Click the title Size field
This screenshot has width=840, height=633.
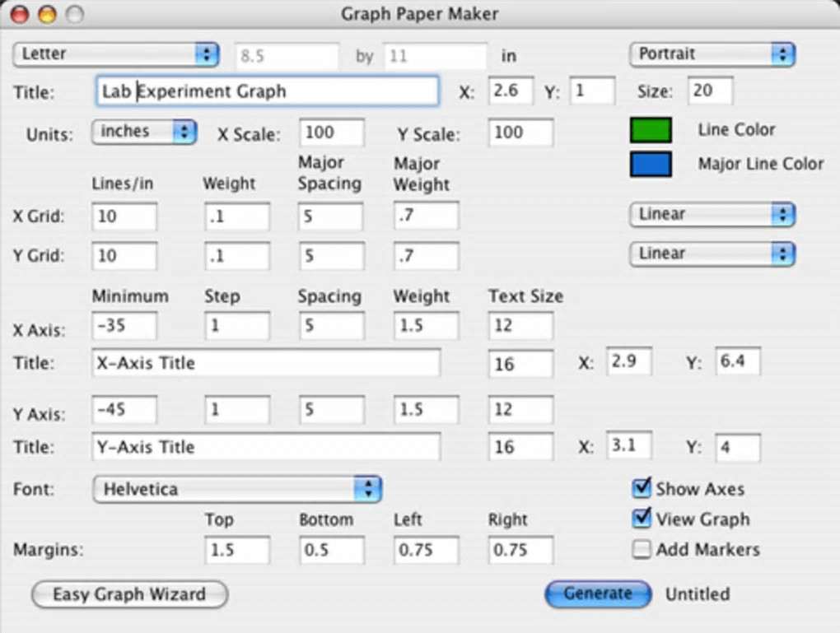click(x=709, y=91)
